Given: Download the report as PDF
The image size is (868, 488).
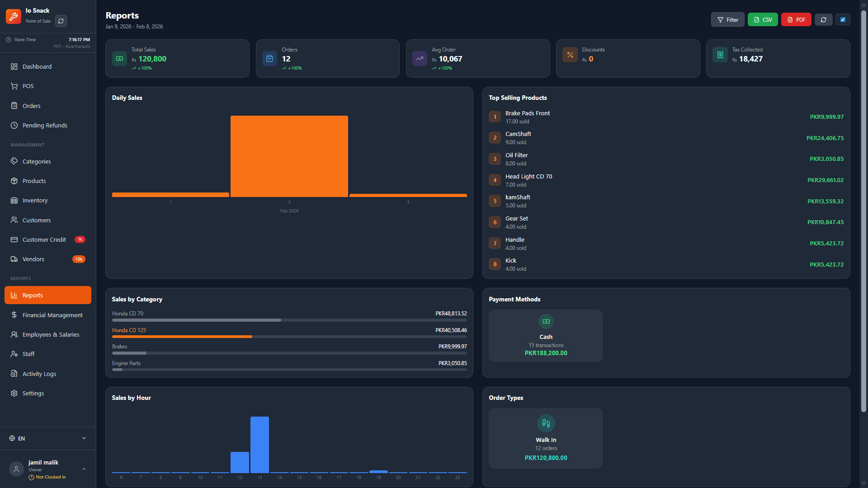Looking at the screenshot, I should tap(796, 19).
